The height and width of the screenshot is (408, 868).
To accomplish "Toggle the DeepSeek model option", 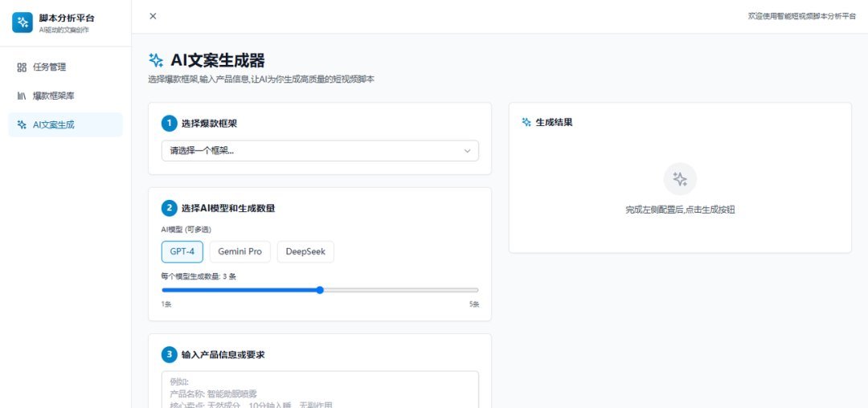I will [305, 251].
